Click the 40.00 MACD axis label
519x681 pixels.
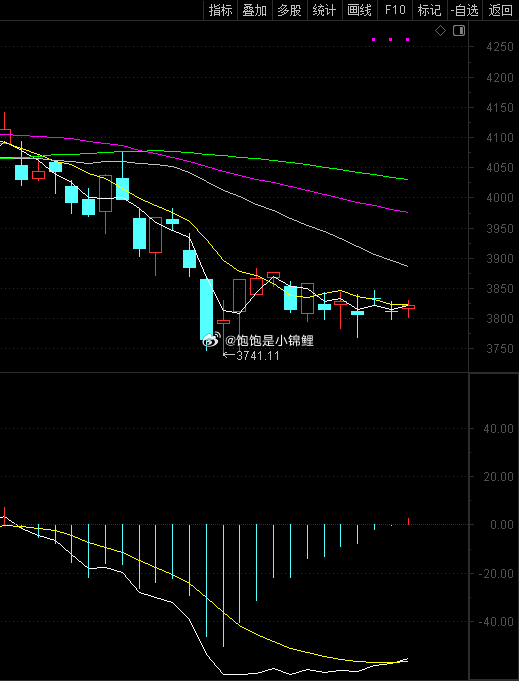tap(499, 429)
